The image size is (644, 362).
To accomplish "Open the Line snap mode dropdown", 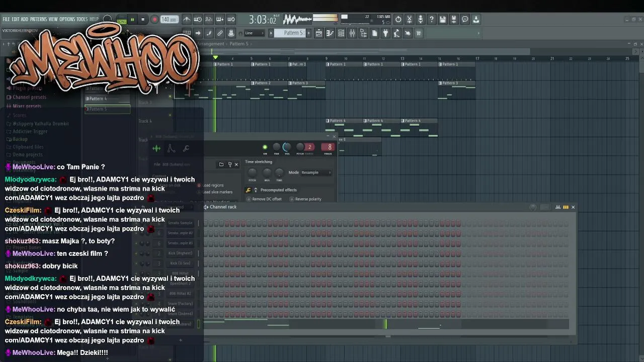I will point(255,33).
